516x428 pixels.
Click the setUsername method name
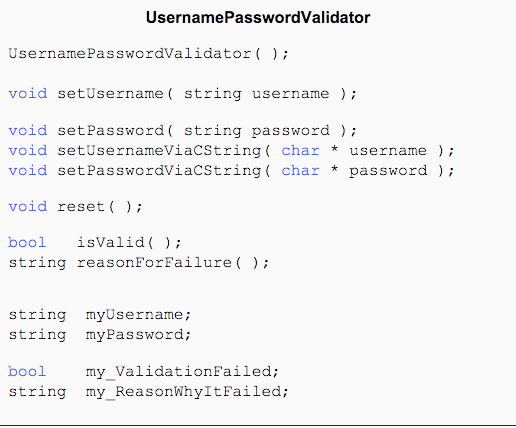(x=110, y=93)
